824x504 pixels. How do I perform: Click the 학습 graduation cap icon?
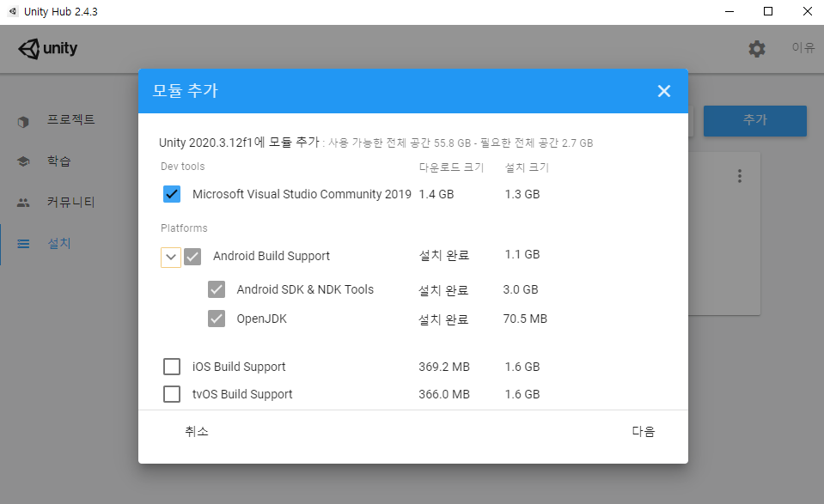pos(23,161)
